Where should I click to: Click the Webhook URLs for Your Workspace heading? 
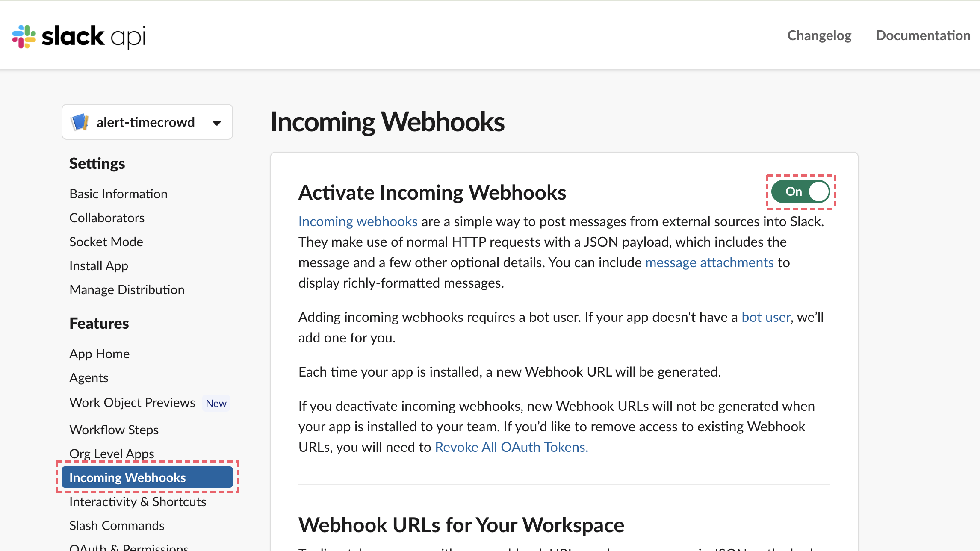coord(461,525)
